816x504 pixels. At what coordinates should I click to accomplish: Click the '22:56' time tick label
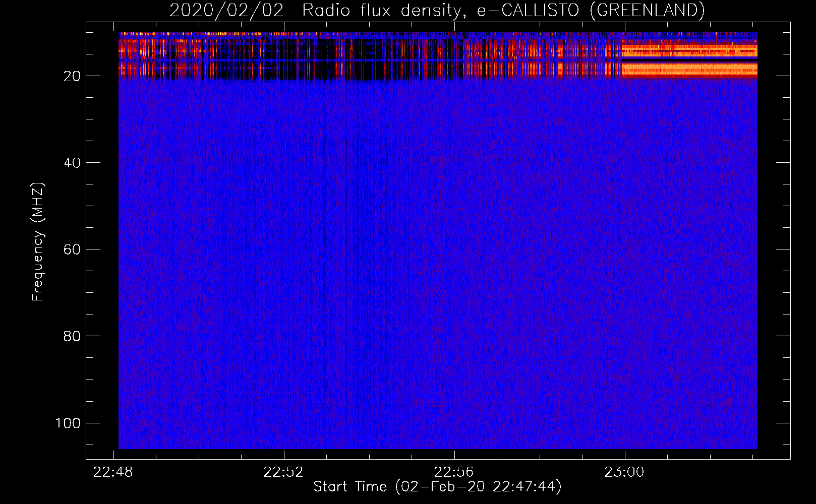(454, 472)
